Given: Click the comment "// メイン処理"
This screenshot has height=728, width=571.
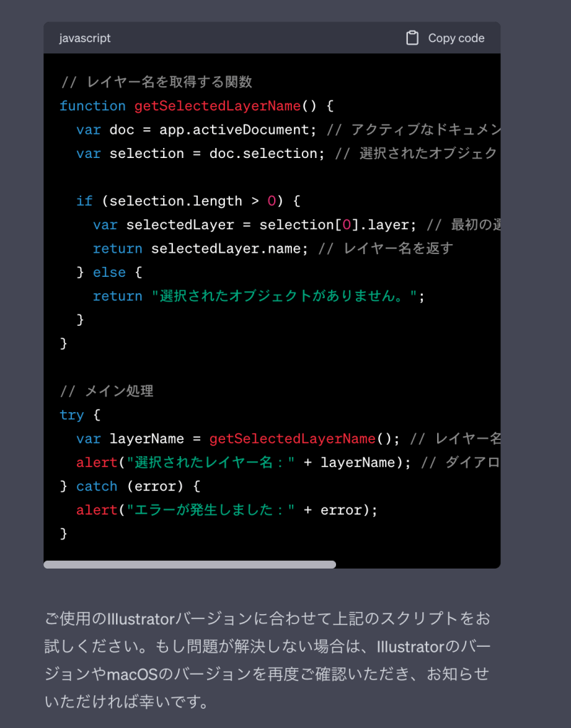Looking at the screenshot, I should (x=107, y=391).
